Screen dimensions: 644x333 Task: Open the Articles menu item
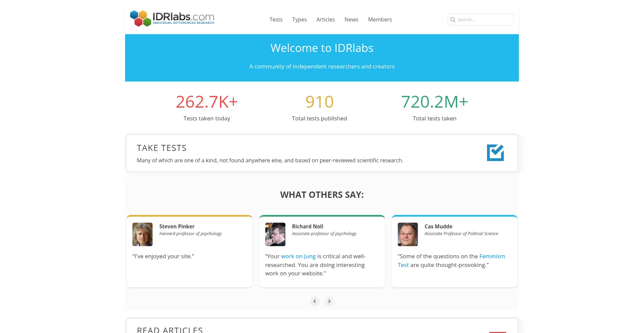click(326, 19)
